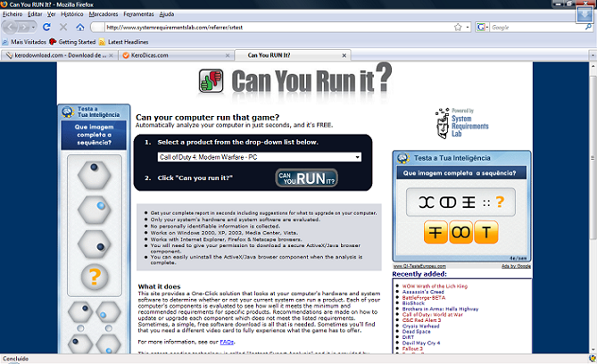This screenshot has width=597, height=364.
Task: Go back using the Back arrow button
Action: click(x=11, y=27)
